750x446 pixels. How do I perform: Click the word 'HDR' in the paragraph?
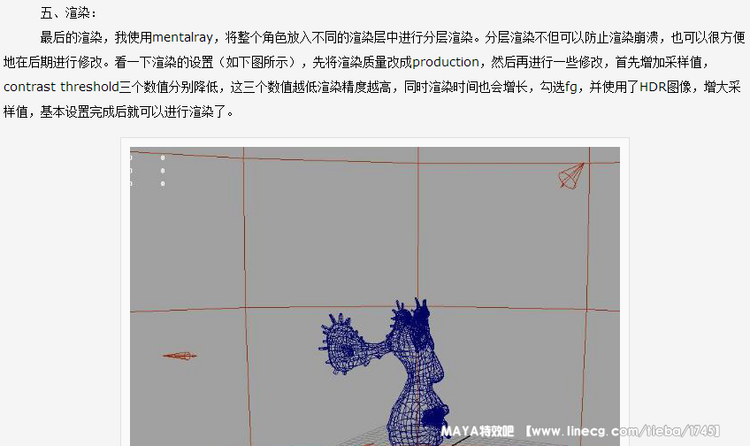click(653, 87)
